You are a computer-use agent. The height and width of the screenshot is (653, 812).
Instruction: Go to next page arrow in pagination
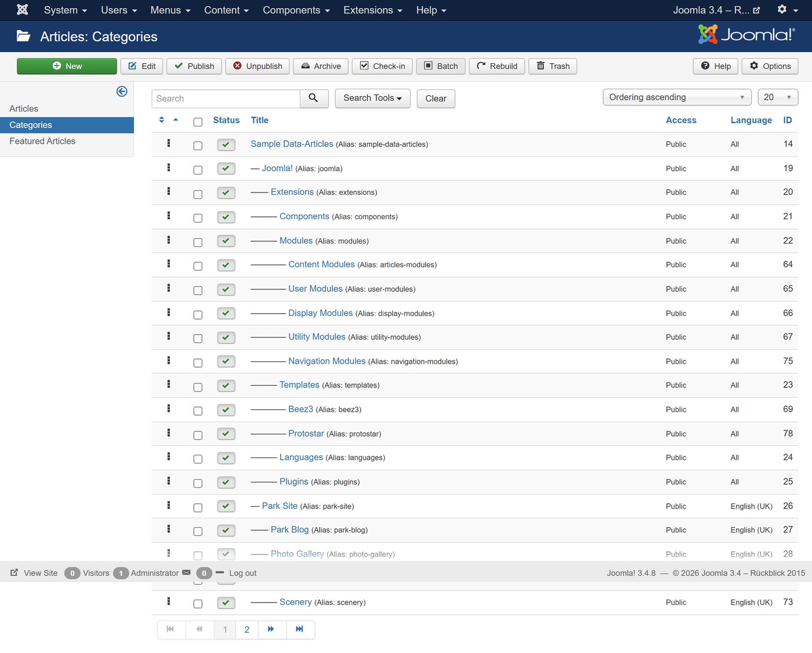[x=271, y=629]
